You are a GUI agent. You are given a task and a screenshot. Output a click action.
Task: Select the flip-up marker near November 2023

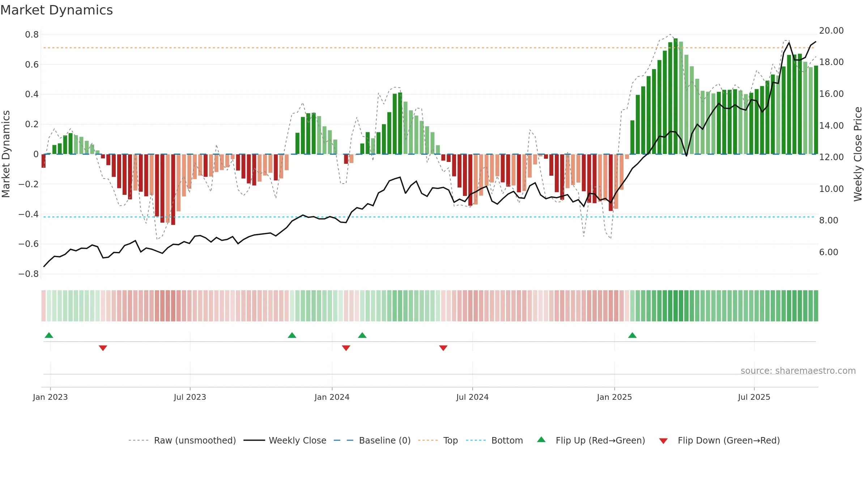[292, 335]
